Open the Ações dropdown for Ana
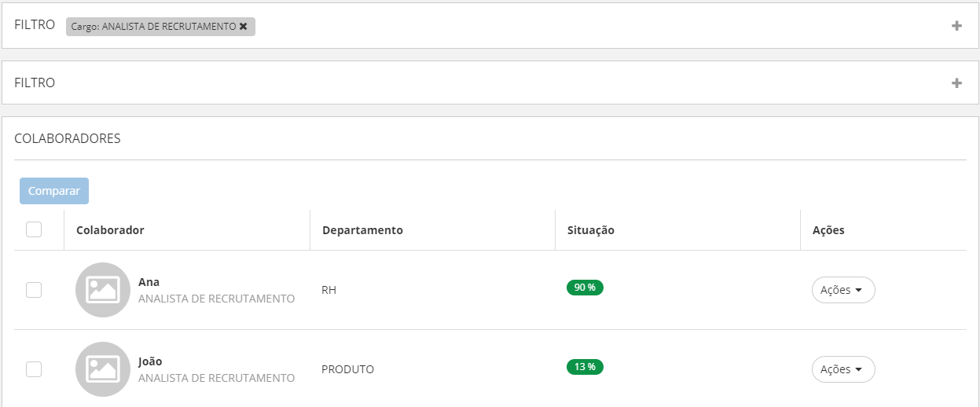 842,290
